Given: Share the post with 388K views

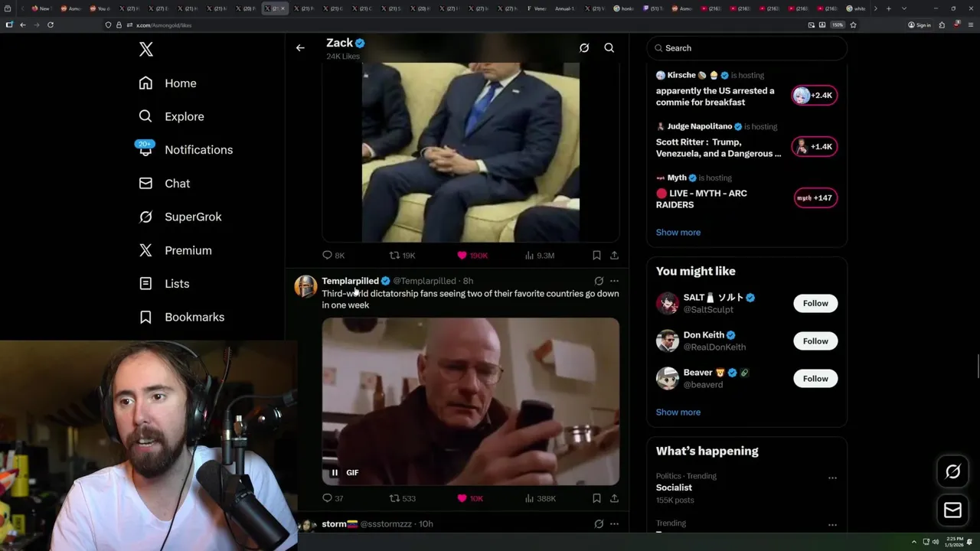Looking at the screenshot, I should click(614, 498).
